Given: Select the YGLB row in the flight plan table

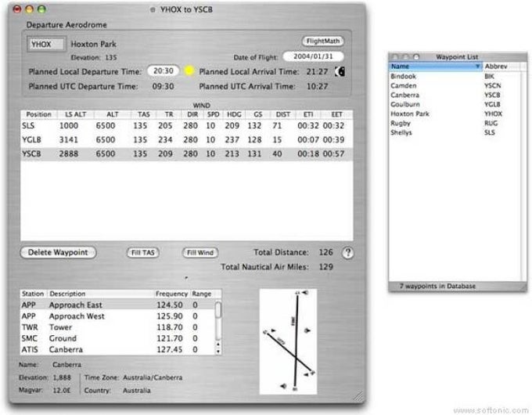Looking at the screenshot, I should 187,139.
